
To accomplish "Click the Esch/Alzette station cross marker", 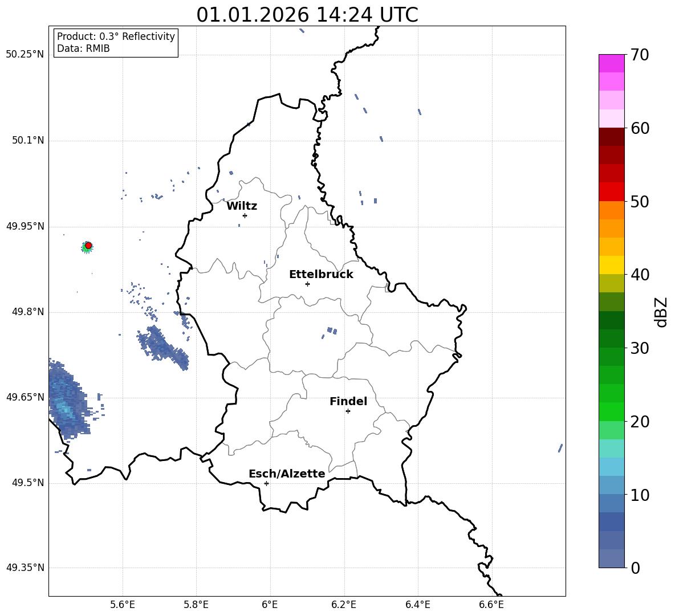I will [266, 483].
